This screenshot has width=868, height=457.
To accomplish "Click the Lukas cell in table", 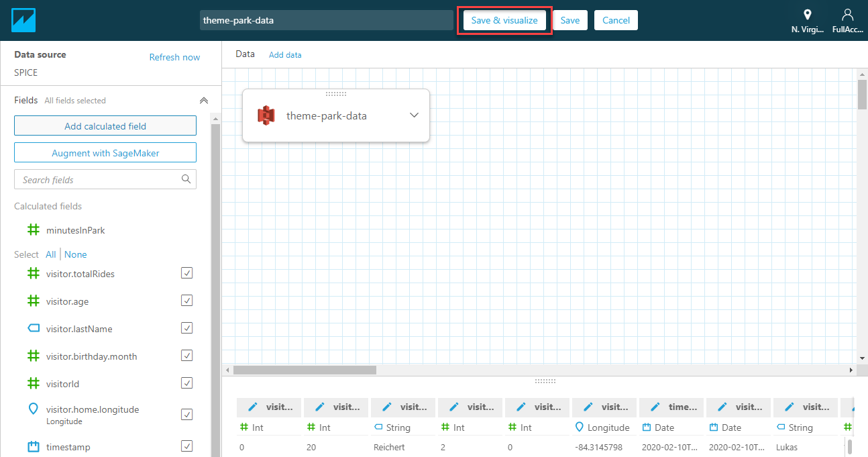I will [x=786, y=447].
